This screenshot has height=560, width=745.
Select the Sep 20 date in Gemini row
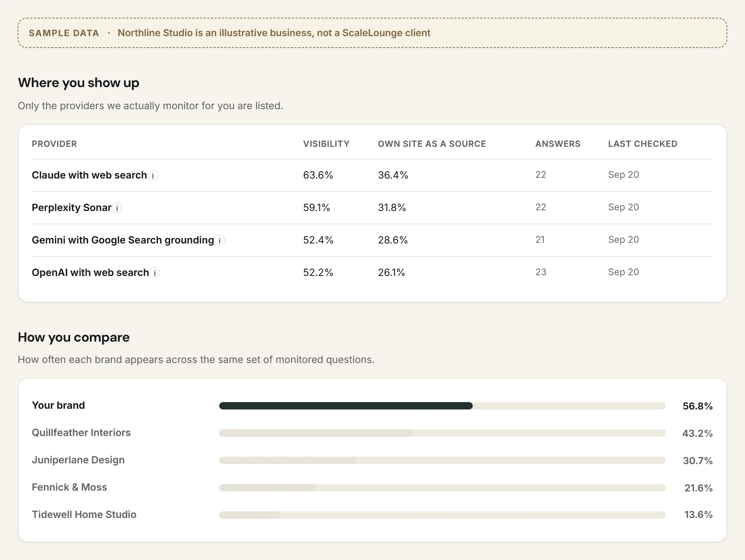click(x=623, y=240)
